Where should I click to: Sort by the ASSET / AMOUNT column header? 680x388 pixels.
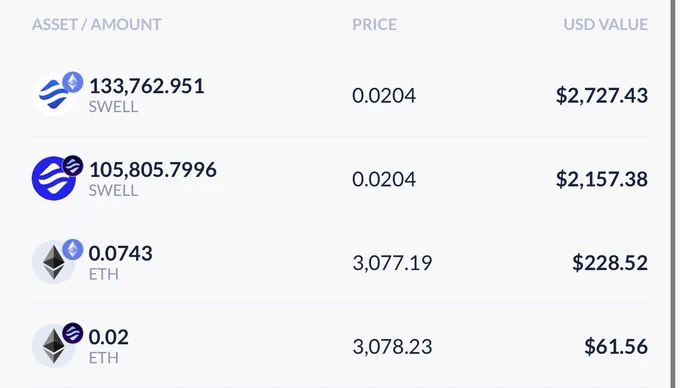pos(97,24)
